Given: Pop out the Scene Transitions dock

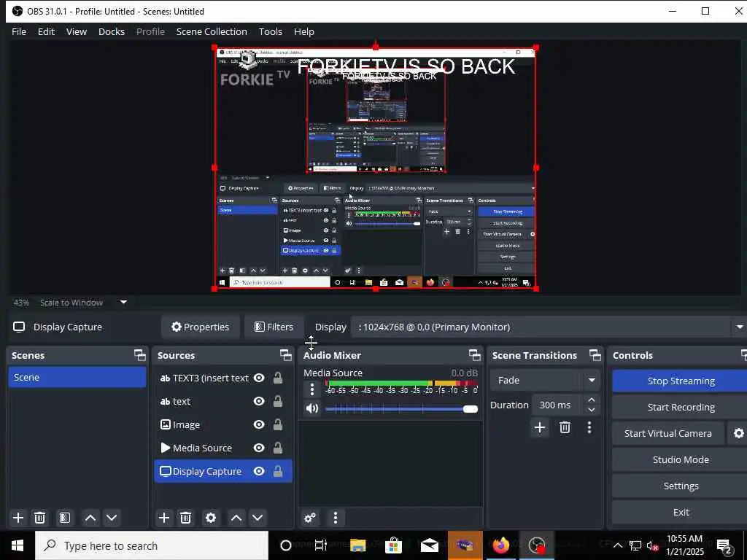Looking at the screenshot, I should 595,355.
